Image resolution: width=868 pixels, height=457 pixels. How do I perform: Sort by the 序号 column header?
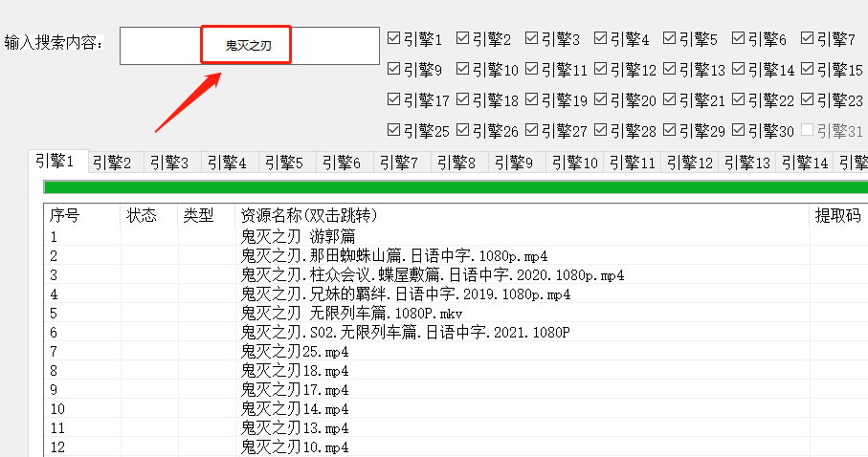[82, 215]
